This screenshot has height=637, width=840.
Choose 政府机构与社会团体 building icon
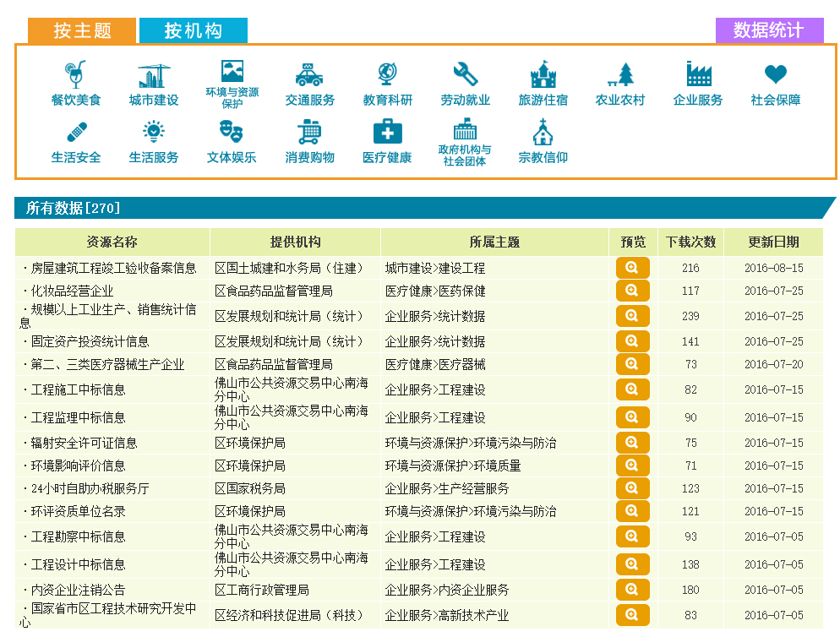point(465,128)
